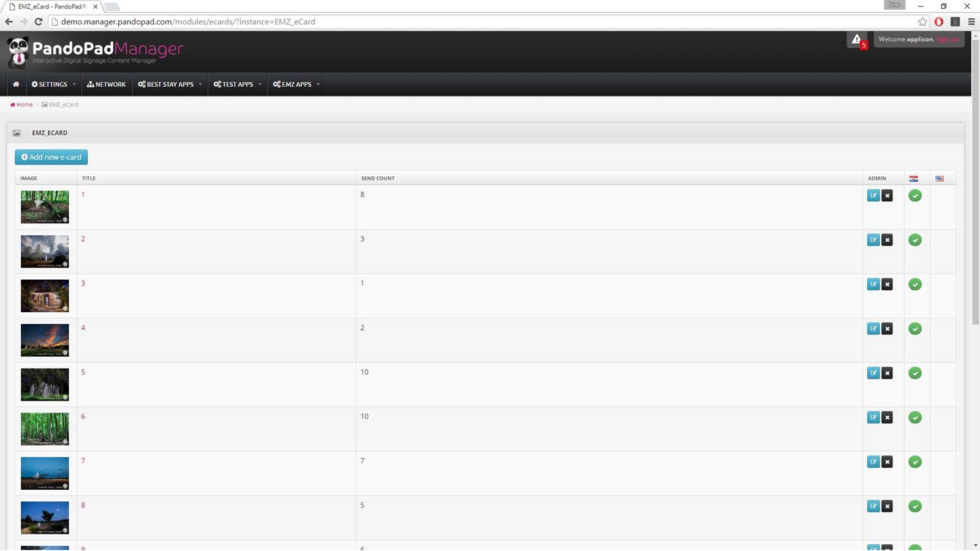Click the Croatian flag column header
Viewport: 980px width, 551px height.
point(913,179)
